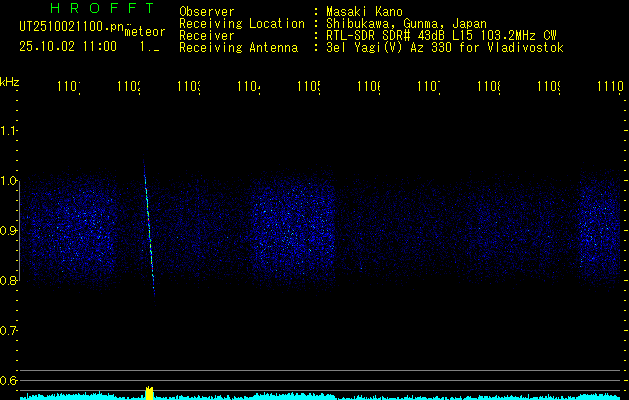Screen dimensions: 629x400
Task: Click the 0.7 frequency axis tick label
Action: [x=9, y=330]
